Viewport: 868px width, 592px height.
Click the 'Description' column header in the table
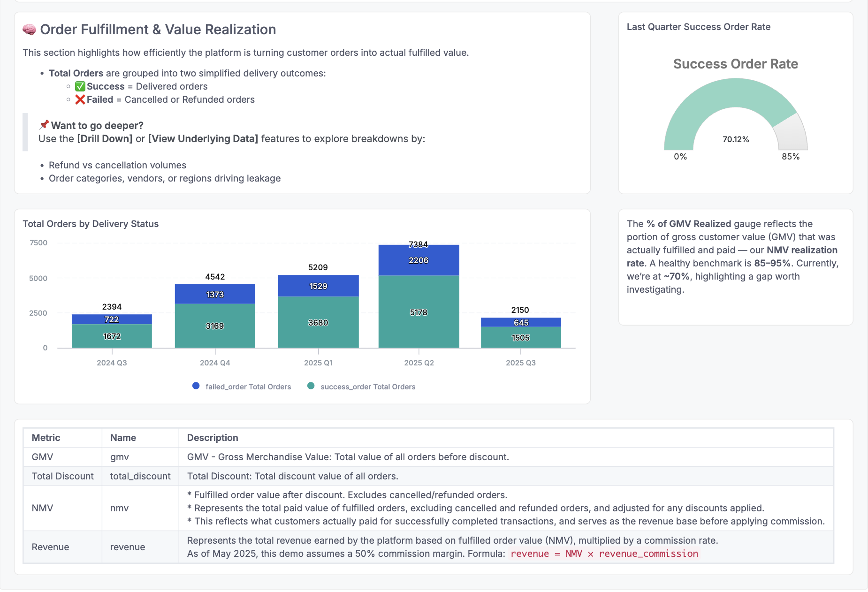click(x=213, y=438)
